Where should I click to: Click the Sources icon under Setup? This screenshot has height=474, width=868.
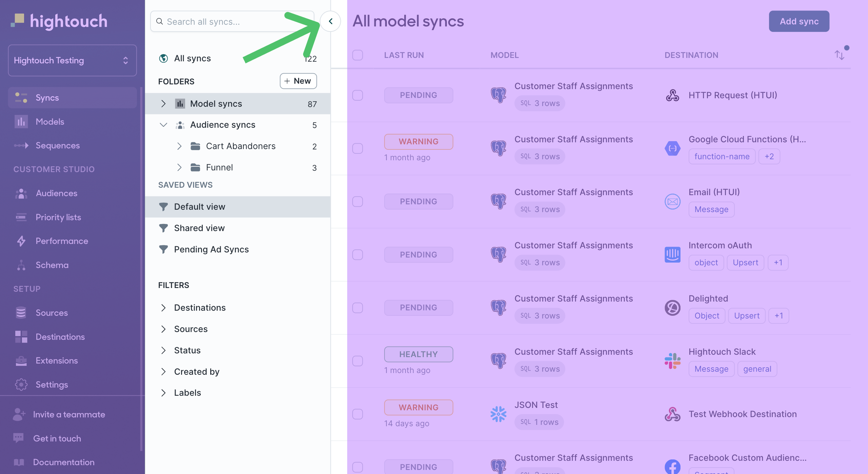(x=21, y=312)
